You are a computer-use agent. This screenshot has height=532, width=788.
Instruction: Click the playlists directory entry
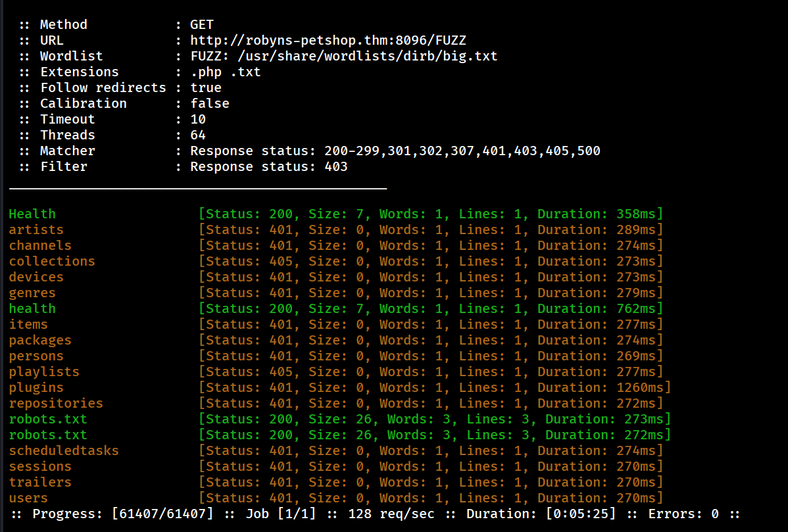coord(44,372)
